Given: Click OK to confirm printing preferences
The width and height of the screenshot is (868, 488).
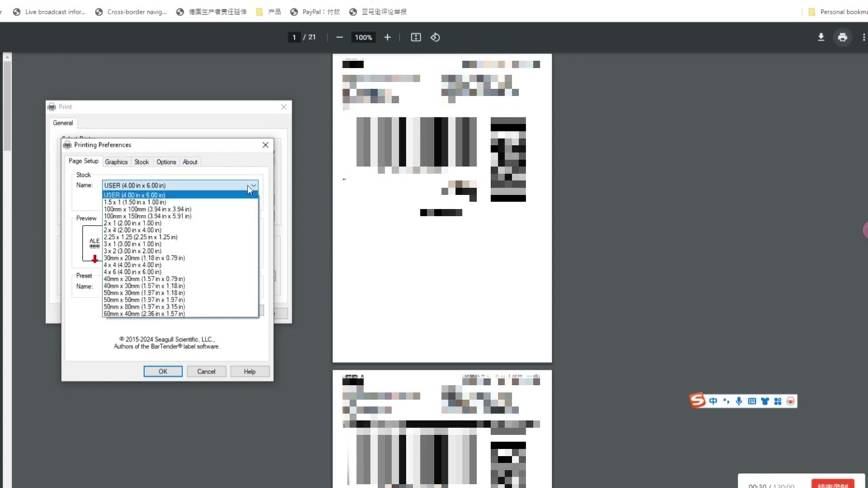Looking at the screenshot, I should point(163,371).
